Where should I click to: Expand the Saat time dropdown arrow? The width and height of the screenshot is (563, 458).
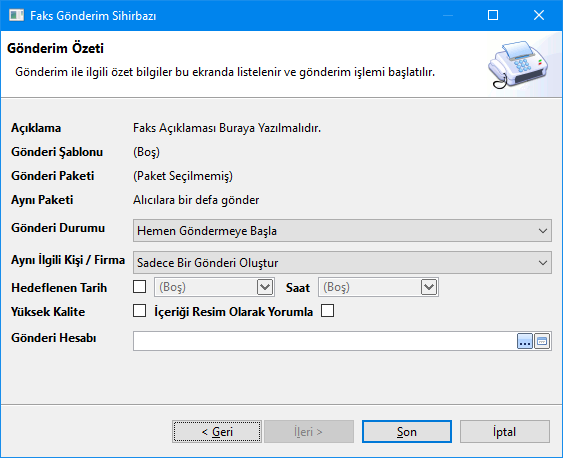429,287
